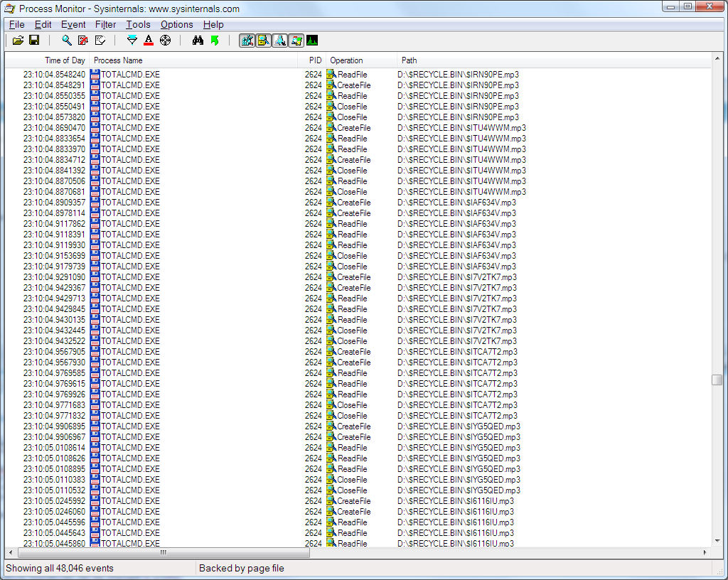
Task: Open the Event menu
Action: (x=73, y=25)
